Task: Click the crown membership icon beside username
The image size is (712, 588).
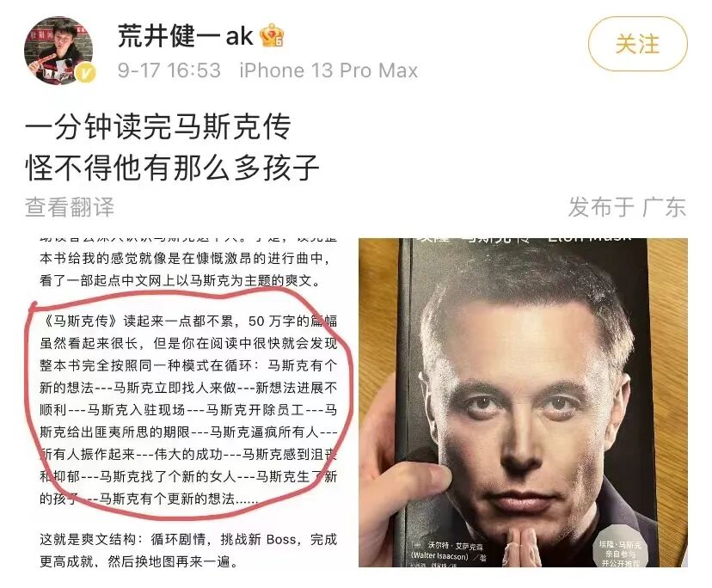Action: tap(272, 35)
